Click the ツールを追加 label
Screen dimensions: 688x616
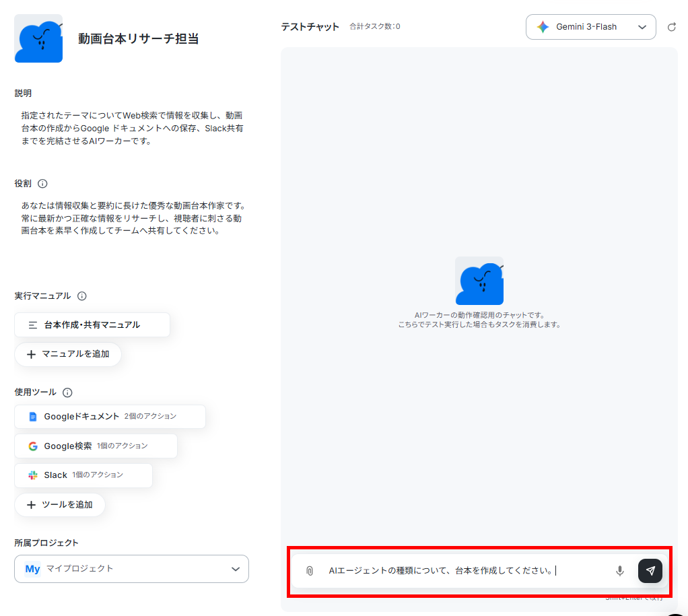pos(67,504)
